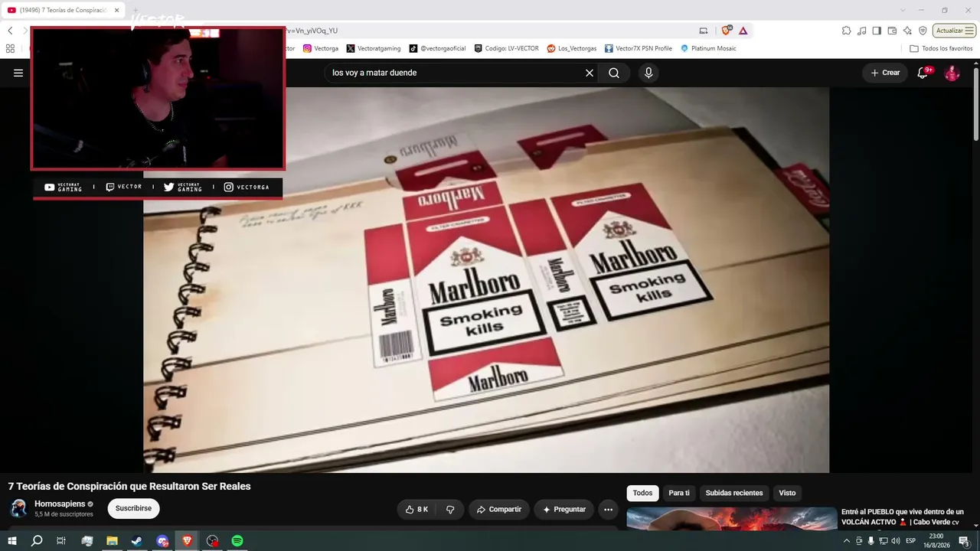Open the volume speaker tray icon
Viewport: 980px width, 551px height.
[x=896, y=541]
